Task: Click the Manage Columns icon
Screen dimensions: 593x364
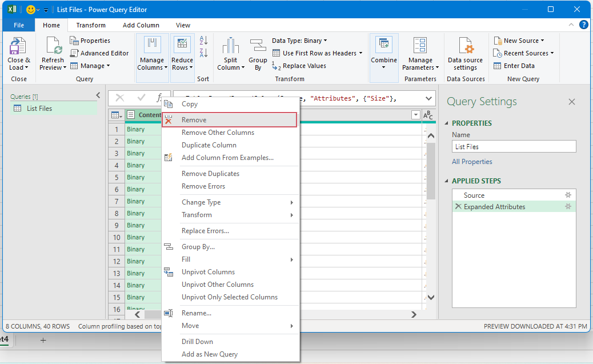Action: [152, 45]
